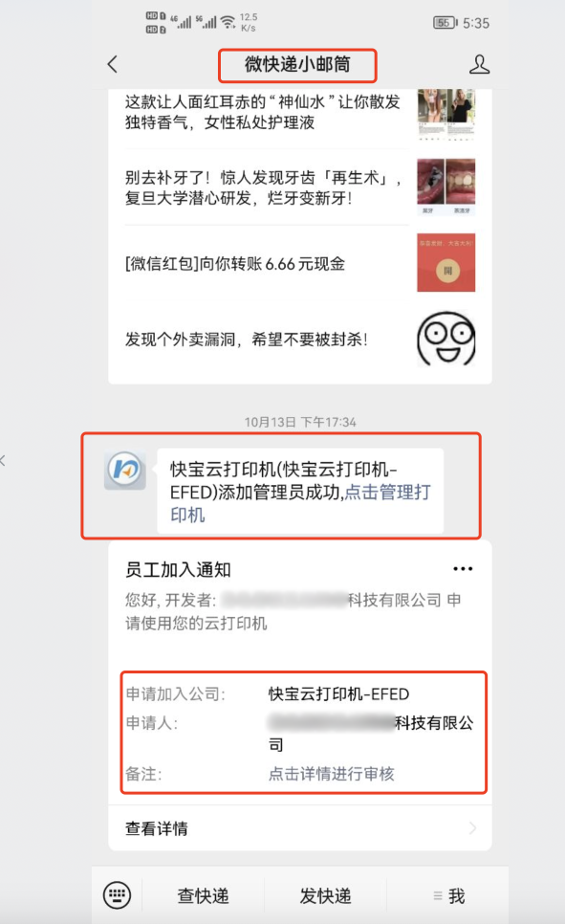Open the red envelope thumbnail image
This screenshot has width=565, height=924.
pyautogui.click(x=446, y=263)
